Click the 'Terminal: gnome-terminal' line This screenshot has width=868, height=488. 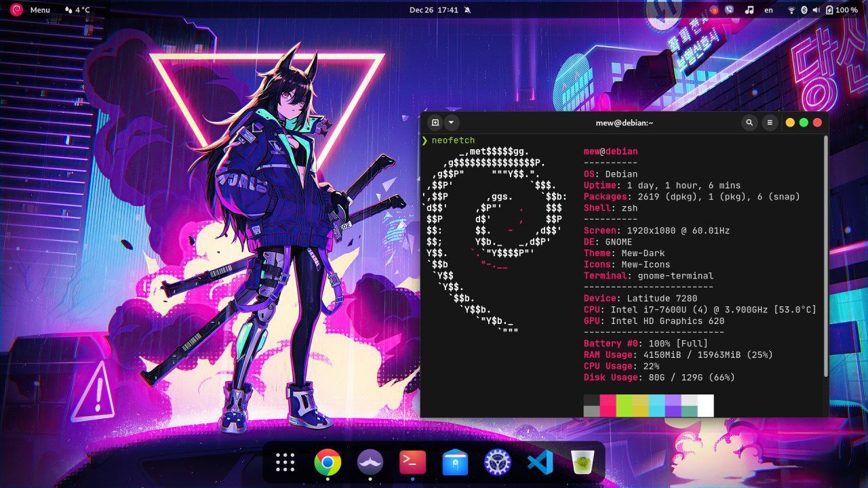[x=648, y=276]
